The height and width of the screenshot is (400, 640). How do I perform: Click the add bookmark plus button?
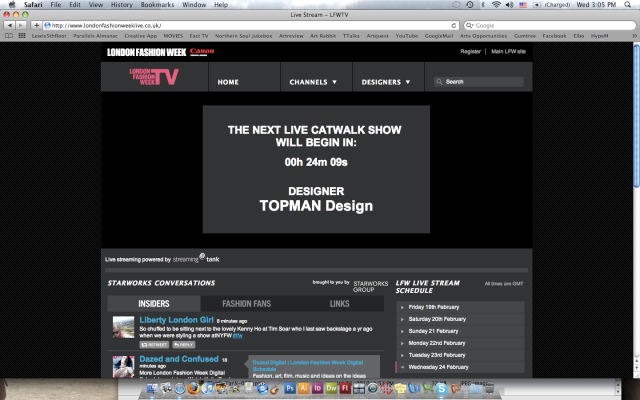[38, 25]
